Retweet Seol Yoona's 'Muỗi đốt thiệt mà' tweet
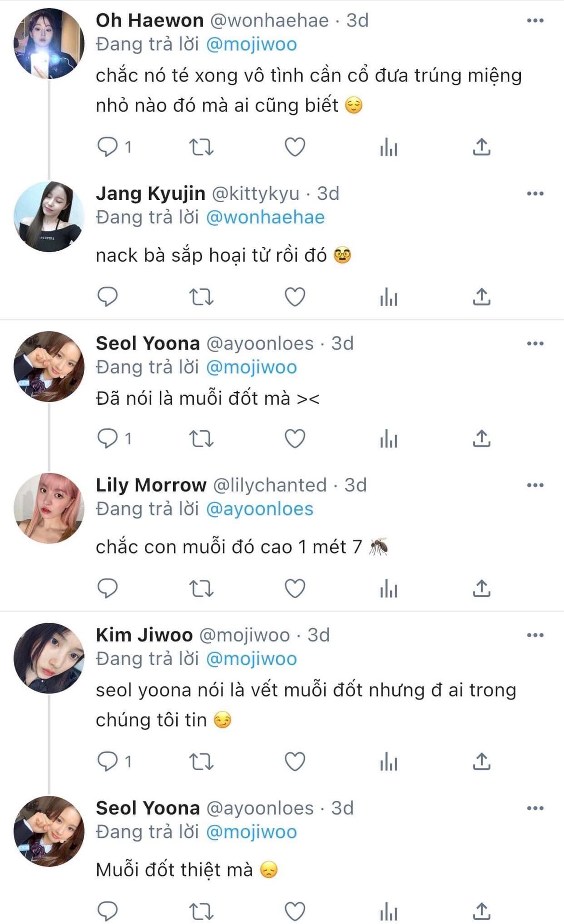 (x=201, y=911)
